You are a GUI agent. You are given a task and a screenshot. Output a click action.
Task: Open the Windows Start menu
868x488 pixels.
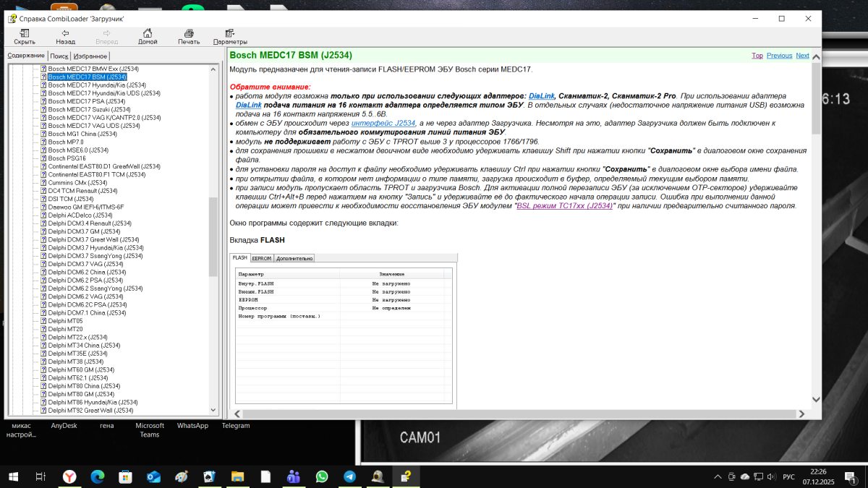[x=14, y=476]
